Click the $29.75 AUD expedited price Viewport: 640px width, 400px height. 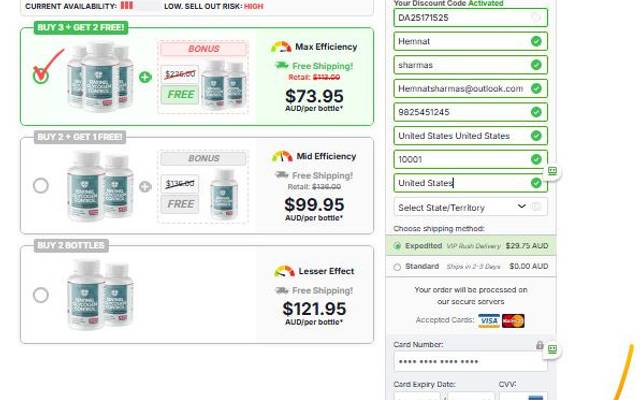[527, 246]
